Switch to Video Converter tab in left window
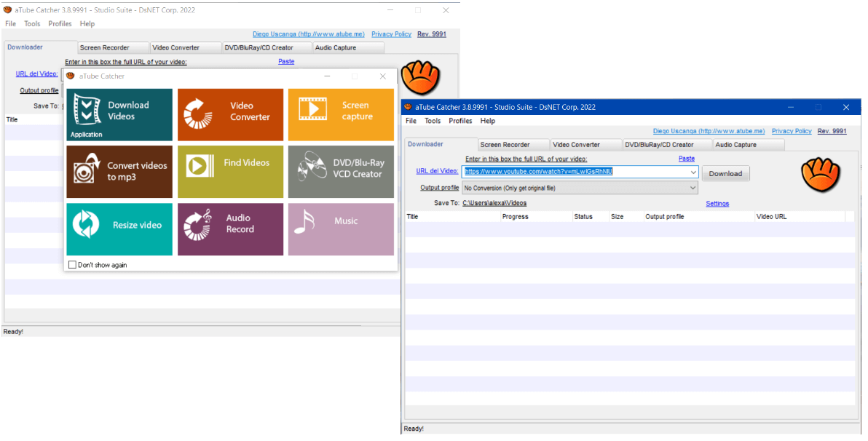The image size is (868, 441). pyautogui.click(x=186, y=47)
